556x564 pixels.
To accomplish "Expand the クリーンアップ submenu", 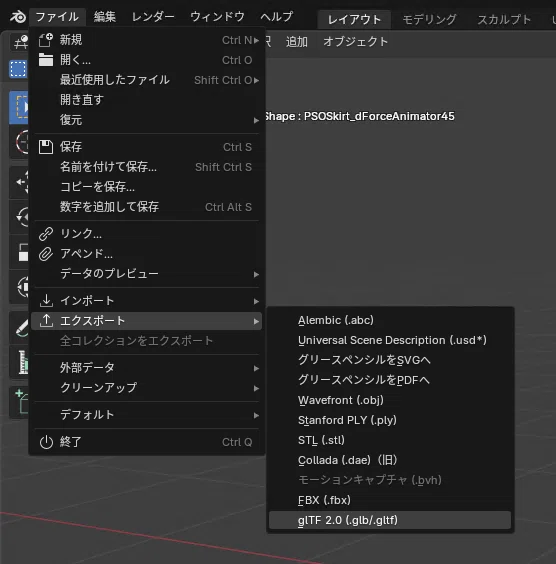I will click(x=147, y=388).
